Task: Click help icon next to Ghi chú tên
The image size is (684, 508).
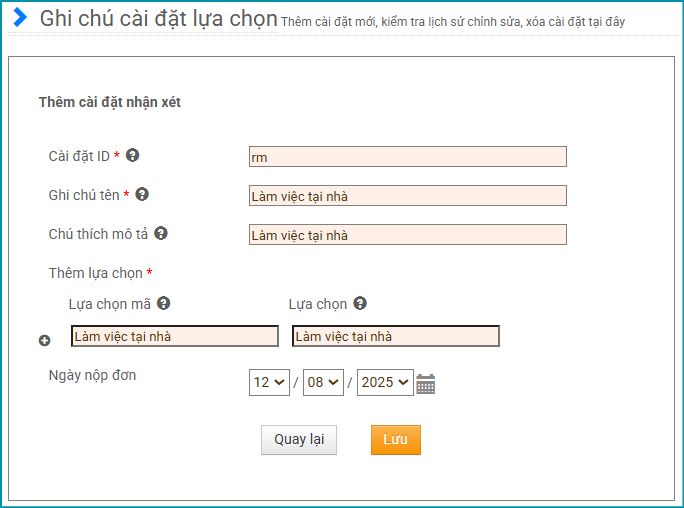Action: tap(142, 194)
